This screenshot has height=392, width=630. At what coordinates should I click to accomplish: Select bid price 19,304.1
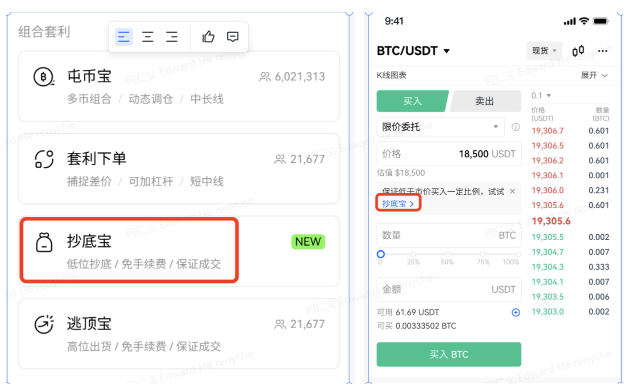547,282
